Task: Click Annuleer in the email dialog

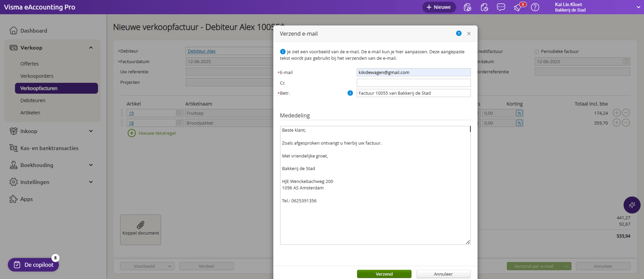Action: [443, 274]
